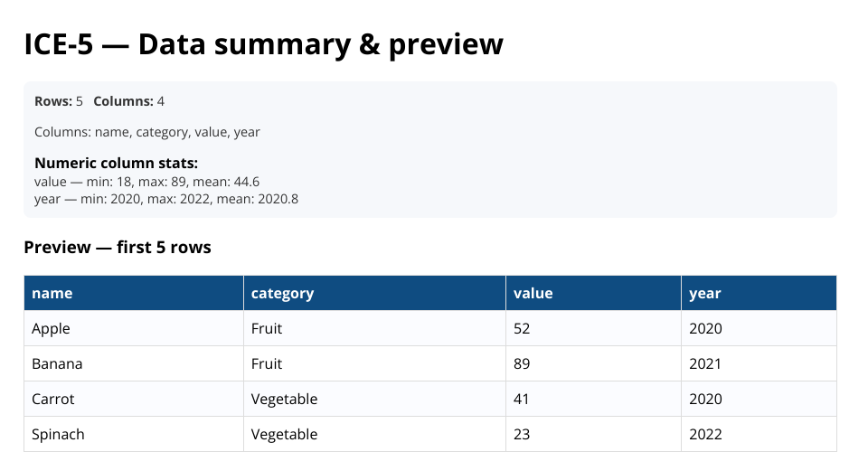Click the 'Columns: name, category, value, year' text
Image resolution: width=868 pixels, height=452 pixels.
click(147, 132)
